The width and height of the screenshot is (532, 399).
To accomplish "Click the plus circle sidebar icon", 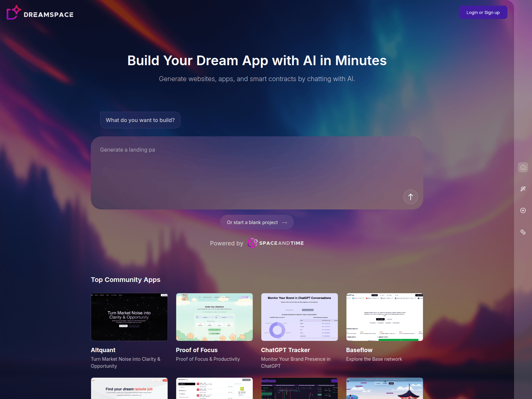I will [523, 210].
